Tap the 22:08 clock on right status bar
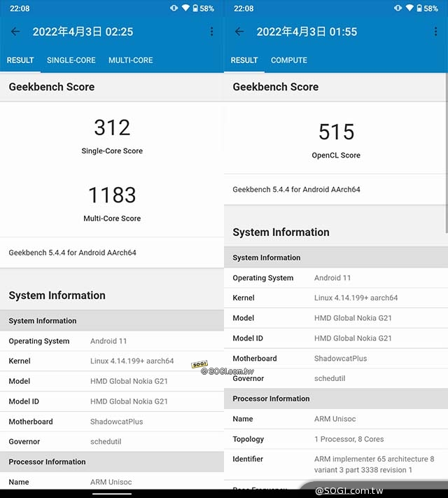This screenshot has height=498, width=448. [244, 8]
